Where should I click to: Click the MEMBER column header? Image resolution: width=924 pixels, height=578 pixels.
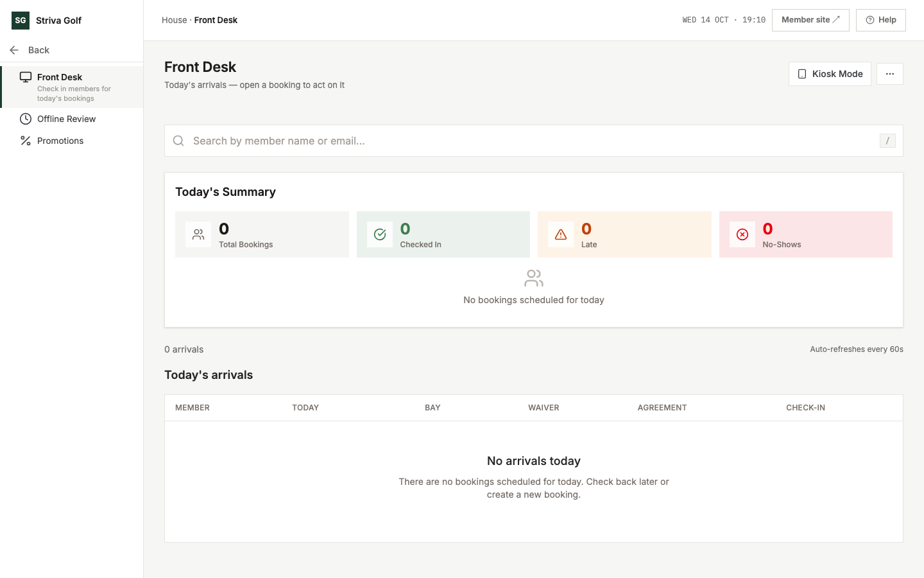click(193, 408)
